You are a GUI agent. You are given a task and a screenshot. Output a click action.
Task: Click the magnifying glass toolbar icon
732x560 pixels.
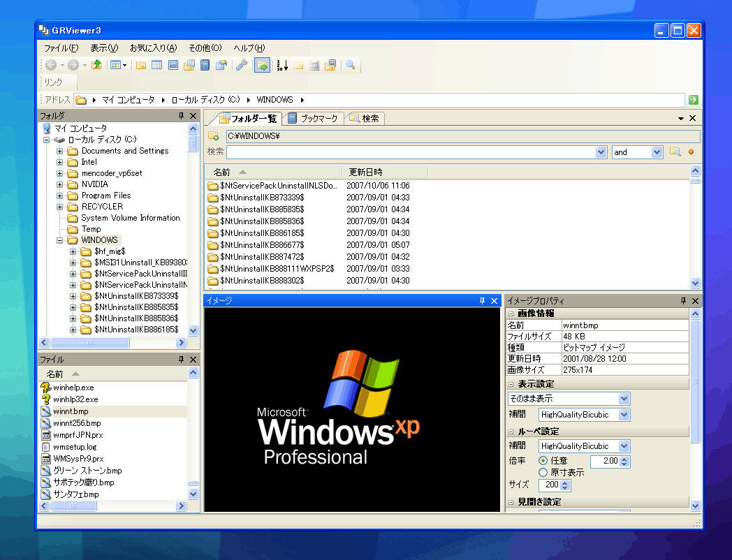pyautogui.click(x=350, y=66)
